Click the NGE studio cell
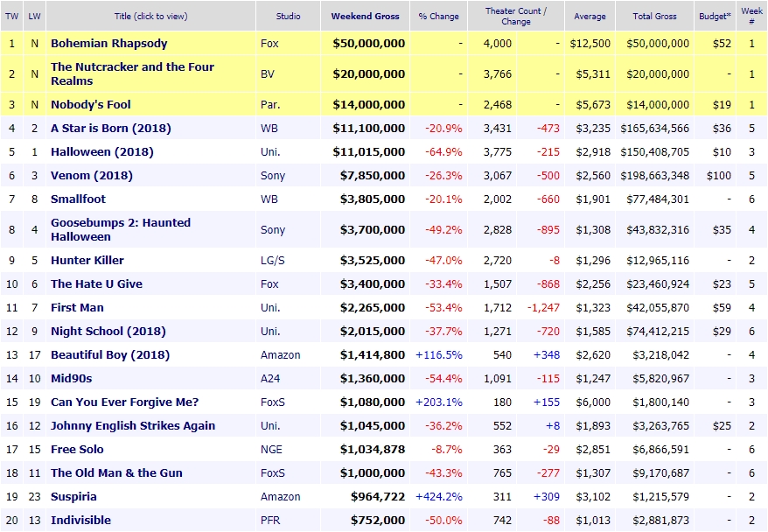Image resolution: width=768 pixels, height=532 pixels. coord(271,449)
